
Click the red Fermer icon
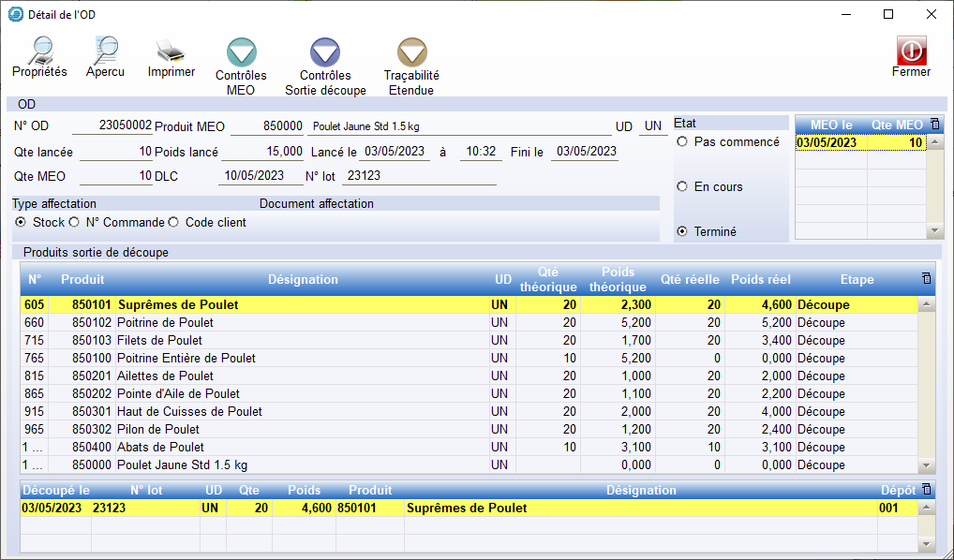(x=911, y=51)
